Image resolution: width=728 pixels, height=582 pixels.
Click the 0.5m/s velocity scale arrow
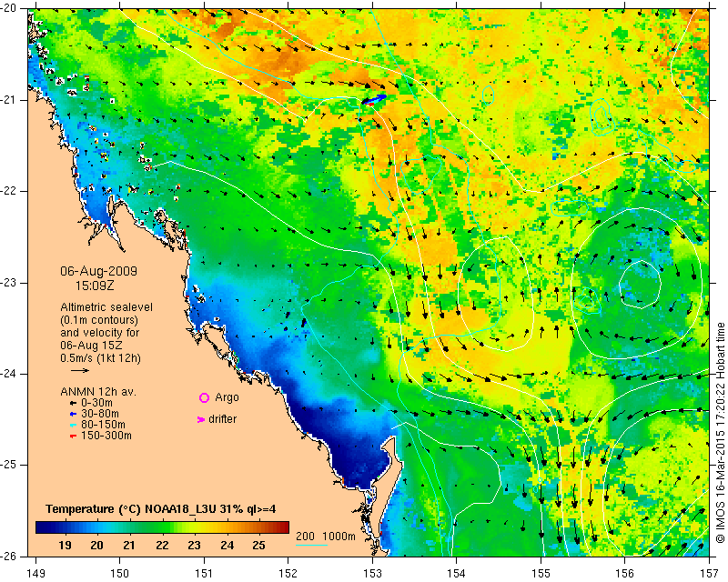pyautogui.click(x=80, y=370)
